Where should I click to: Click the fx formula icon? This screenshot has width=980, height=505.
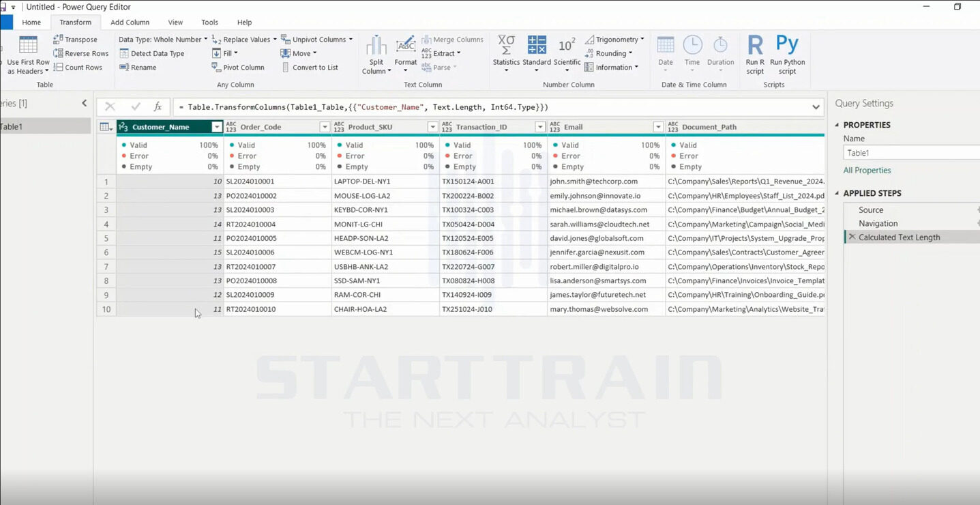tap(158, 107)
